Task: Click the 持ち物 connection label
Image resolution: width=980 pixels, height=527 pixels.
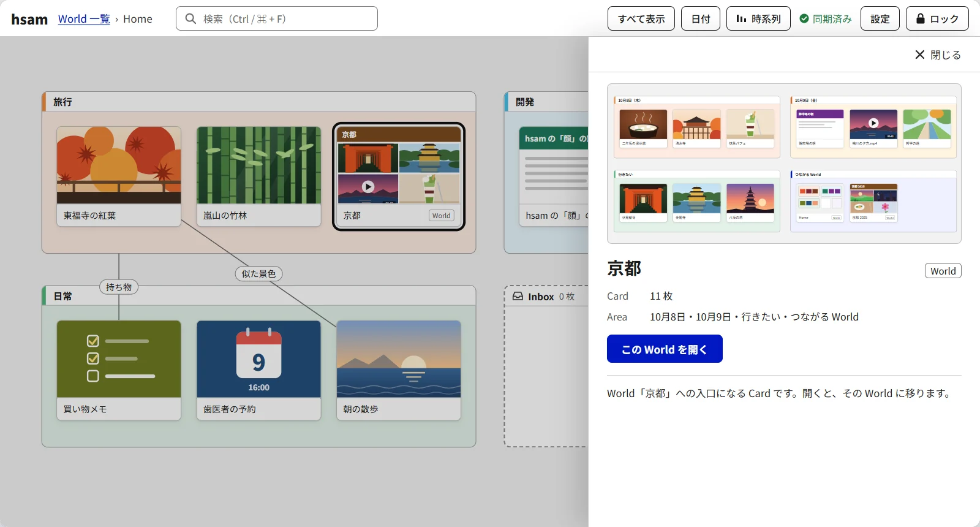Action: tap(119, 287)
